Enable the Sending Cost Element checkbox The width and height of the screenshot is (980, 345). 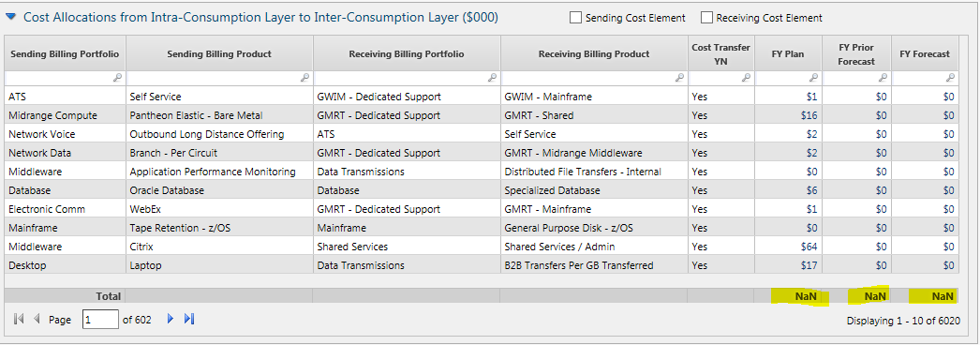575,18
